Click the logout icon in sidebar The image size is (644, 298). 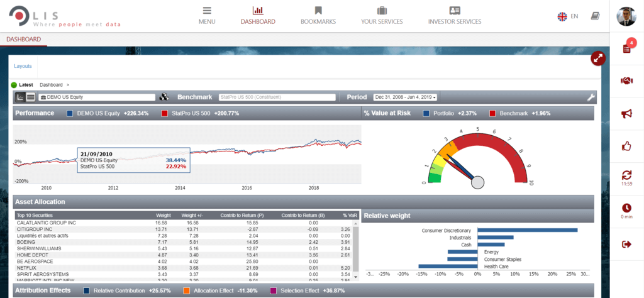point(627,245)
